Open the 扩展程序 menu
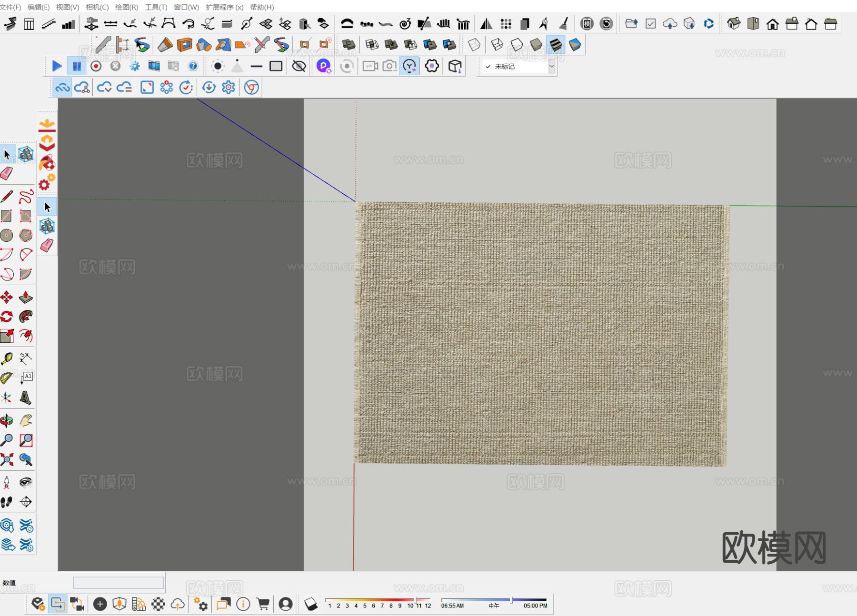This screenshot has height=616, width=857. click(x=224, y=7)
